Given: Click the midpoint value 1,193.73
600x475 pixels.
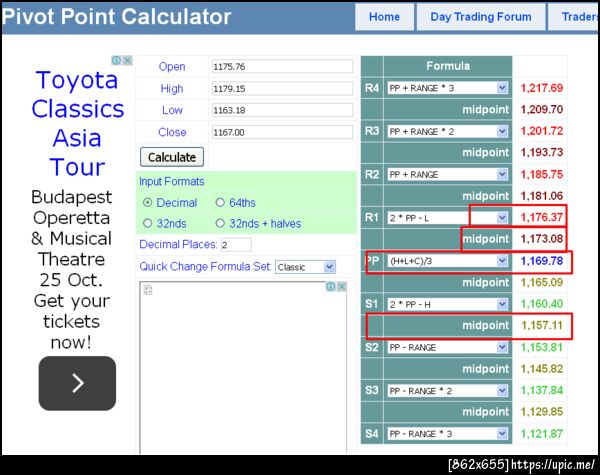Looking at the screenshot, I should (541, 153).
